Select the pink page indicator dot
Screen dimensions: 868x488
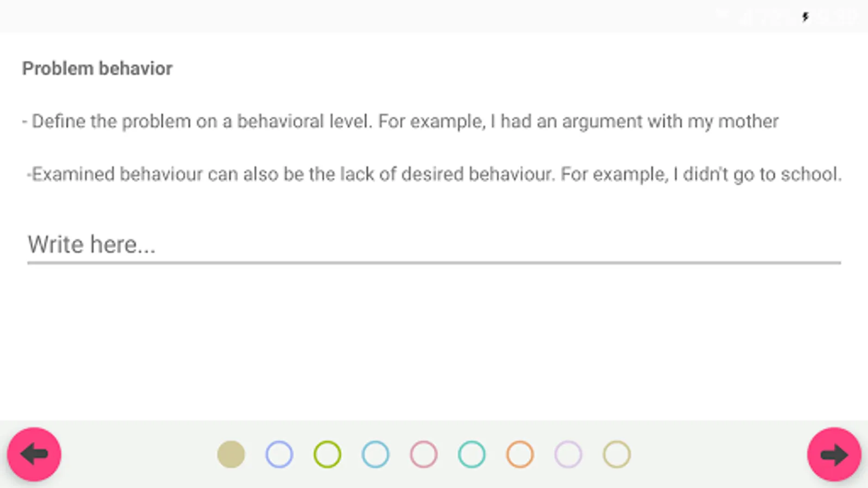click(x=423, y=454)
